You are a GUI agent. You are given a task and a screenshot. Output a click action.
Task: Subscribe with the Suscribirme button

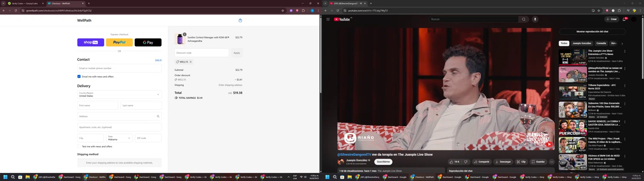point(383,162)
